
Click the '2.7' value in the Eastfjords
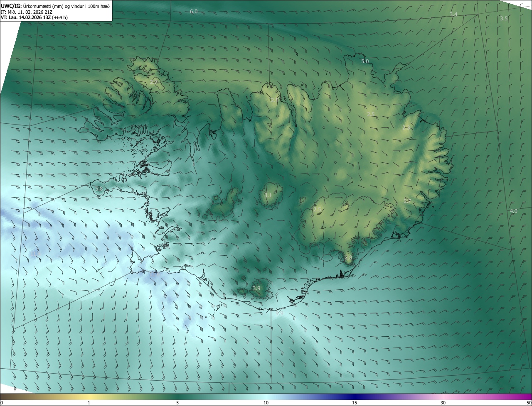point(407,201)
